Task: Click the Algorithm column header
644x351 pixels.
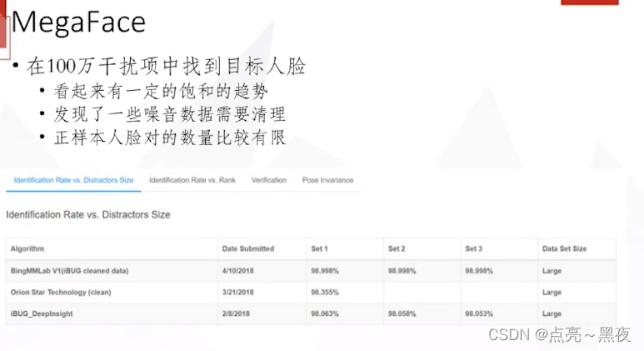Action: [27, 248]
